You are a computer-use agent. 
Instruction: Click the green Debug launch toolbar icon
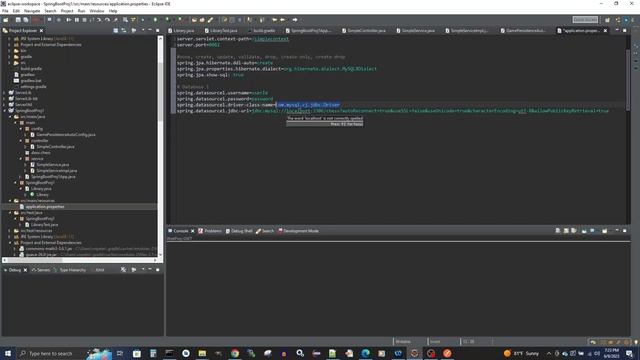click(x=143, y=20)
